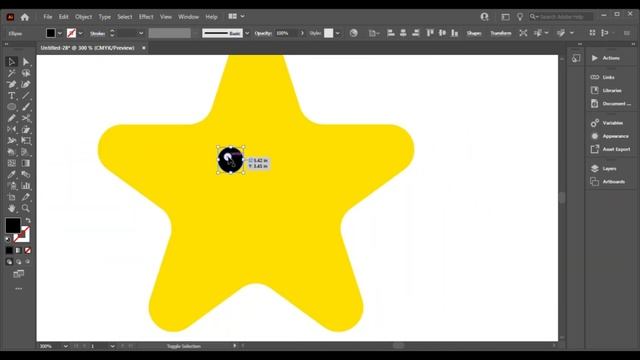Select the Scale tool
This screenshot has height=360, width=640.
coord(26,129)
